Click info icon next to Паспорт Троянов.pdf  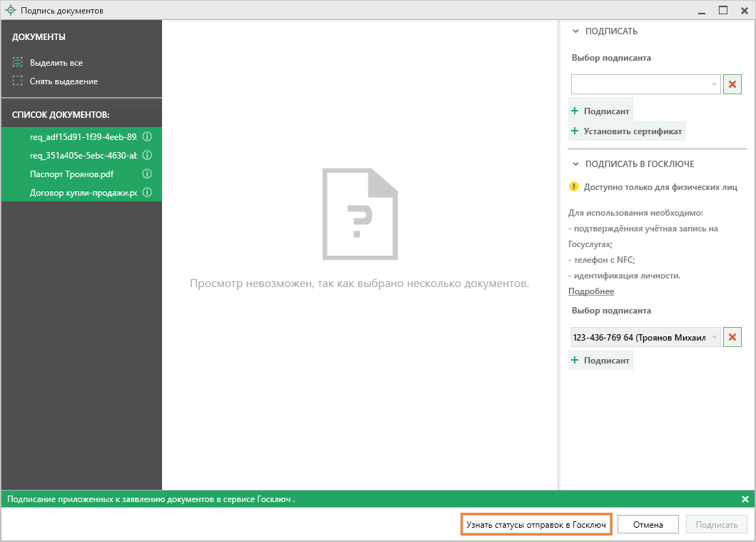pos(148,174)
